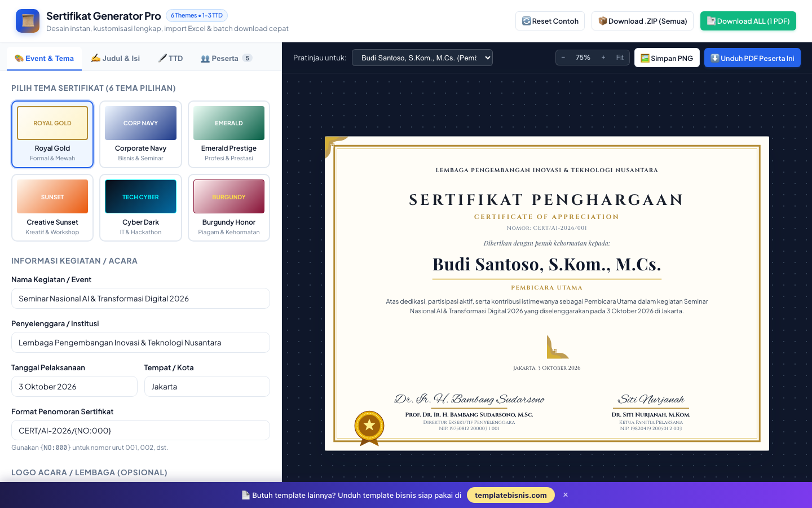Image resolution: width=812 pixels, height=508 pixels.
Task: Click the Nomor: CERT/AI-2026/001 text
Action: pos(546,228)
